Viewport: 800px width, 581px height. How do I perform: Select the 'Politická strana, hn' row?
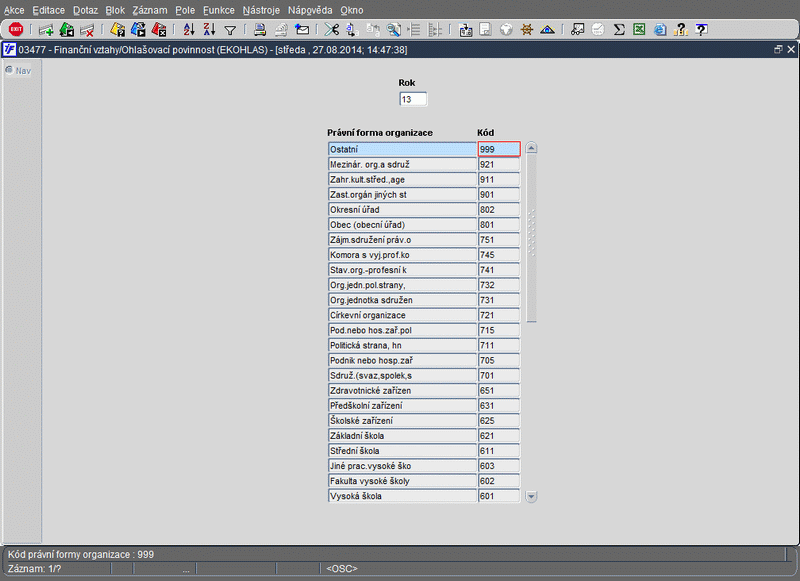(402, 345)
